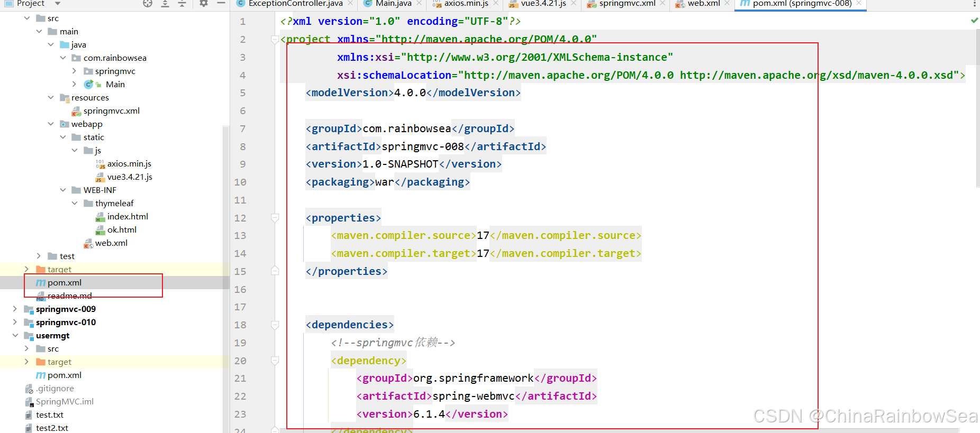
Task: Close the axios.min.js tab
Action: click(496, 3)
